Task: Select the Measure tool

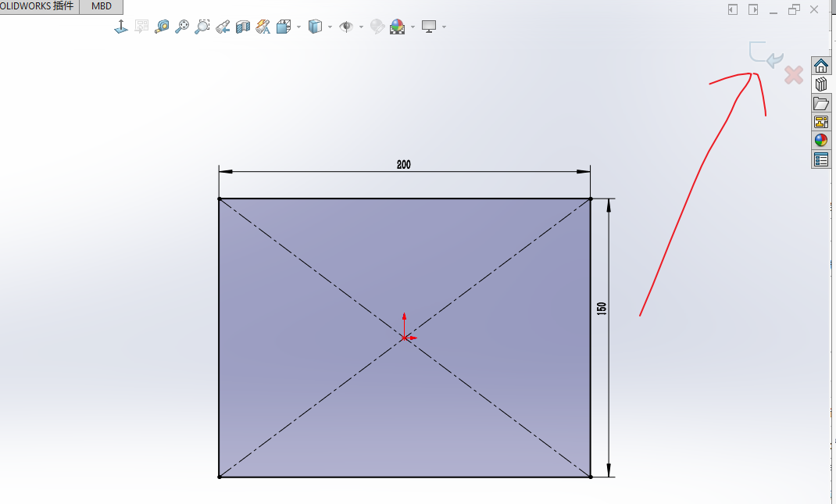Action: click(160, 26)
